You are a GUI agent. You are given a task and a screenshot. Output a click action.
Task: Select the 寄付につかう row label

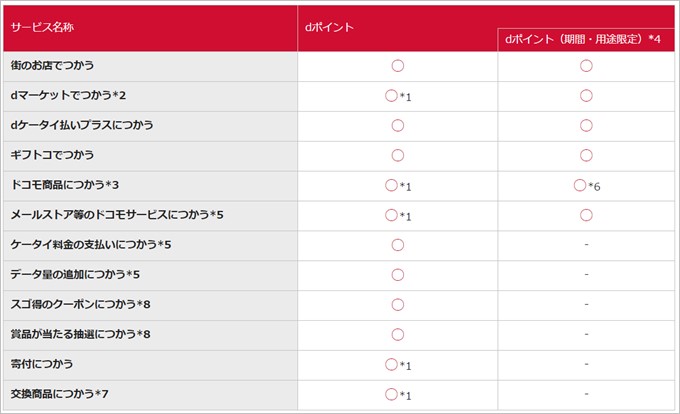[x=42, y=364]
